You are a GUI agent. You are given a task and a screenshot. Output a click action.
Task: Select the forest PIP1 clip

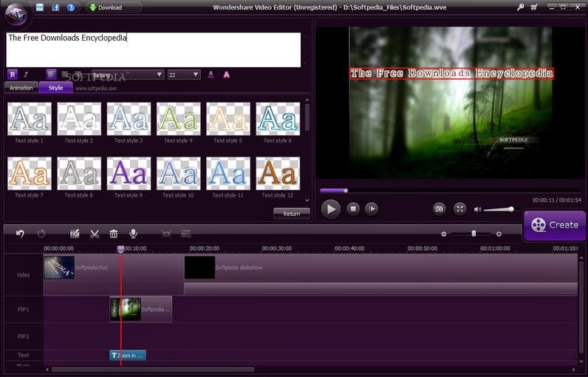click(x=140, y=309)
